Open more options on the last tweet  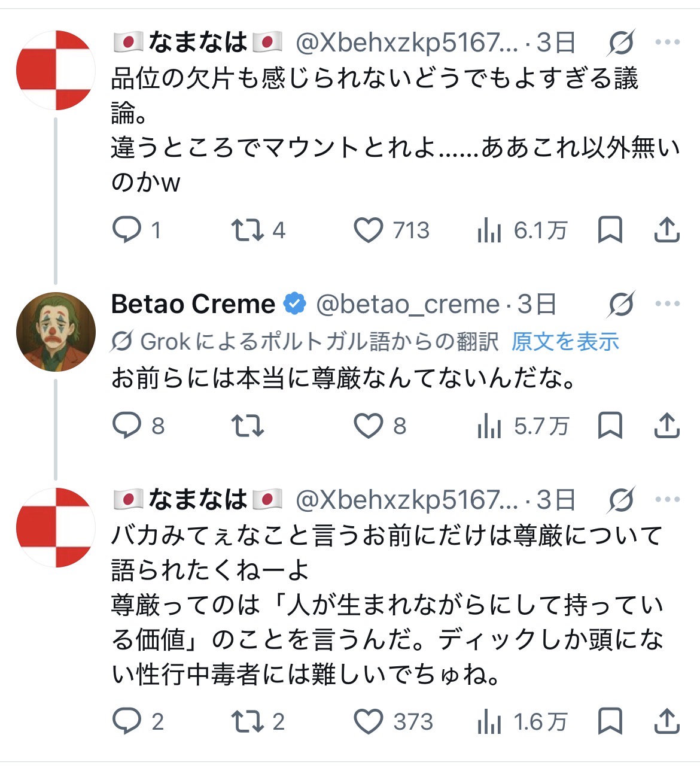click(667, 500)
